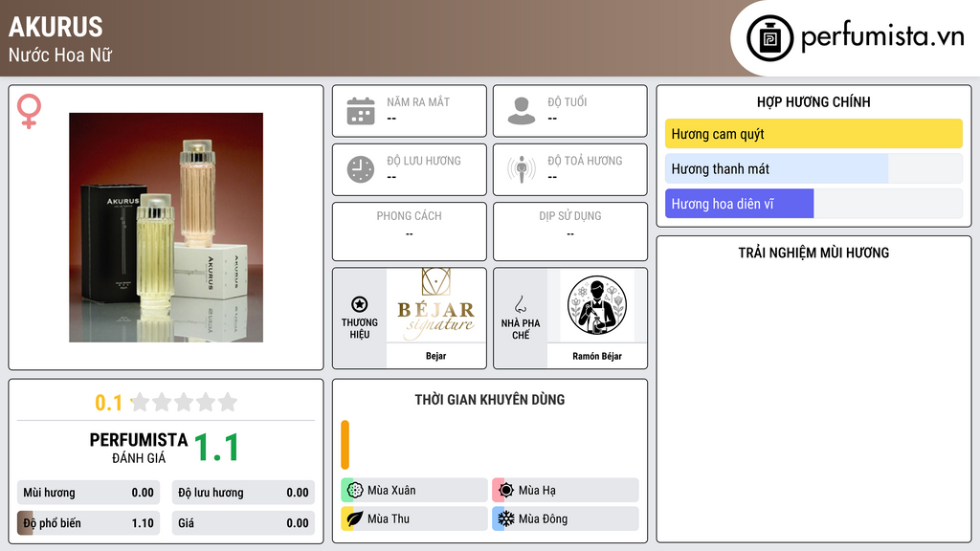Click the Mùi hương 0.00 score row
This screenshot has width=980, height=551.
[x=88, y=493]
